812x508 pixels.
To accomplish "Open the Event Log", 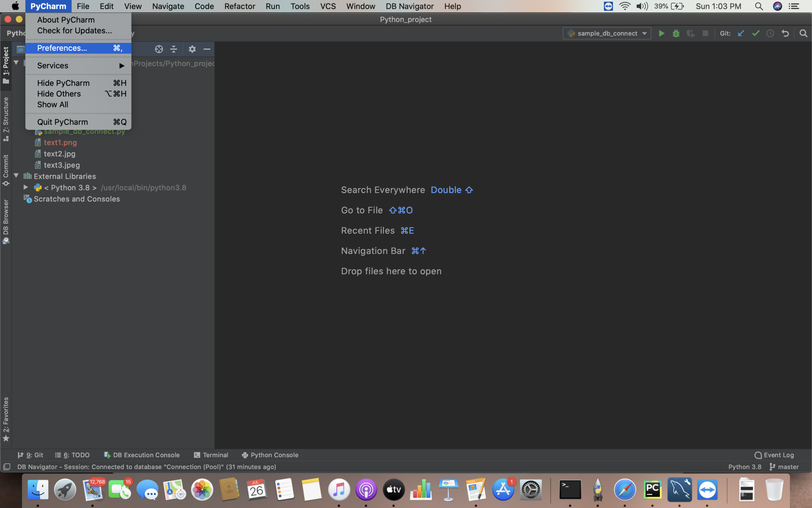I will (774, 455).
